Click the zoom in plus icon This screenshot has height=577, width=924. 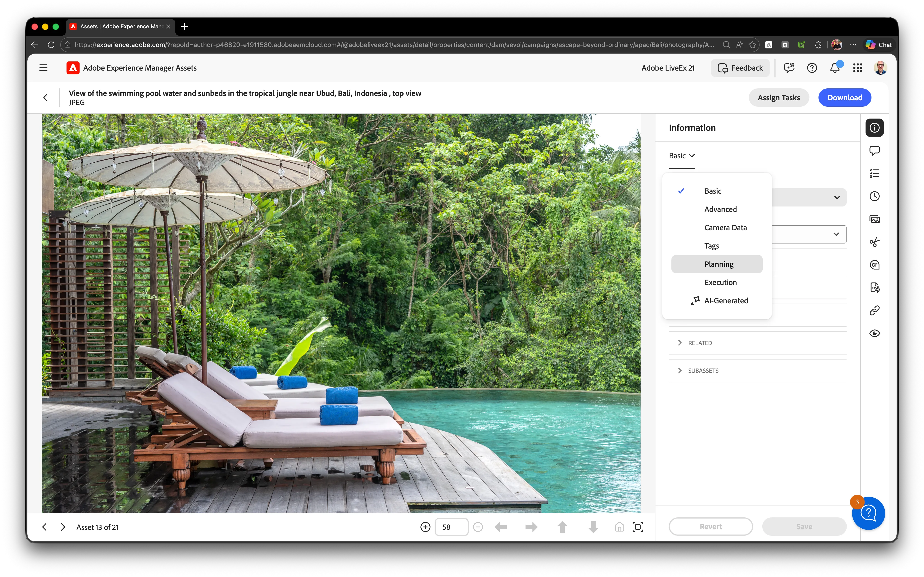tap(425, 527)
